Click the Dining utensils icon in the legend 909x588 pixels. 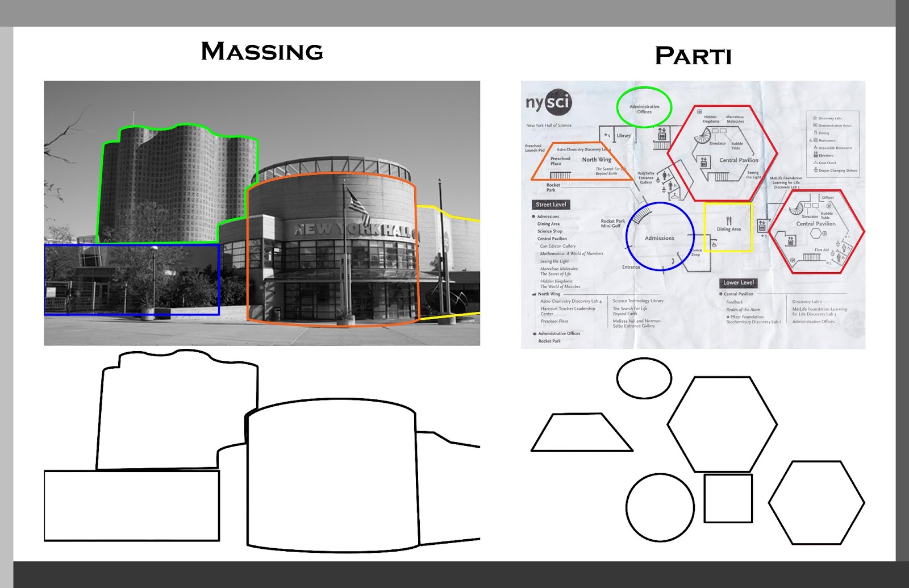tap(816, 133)
